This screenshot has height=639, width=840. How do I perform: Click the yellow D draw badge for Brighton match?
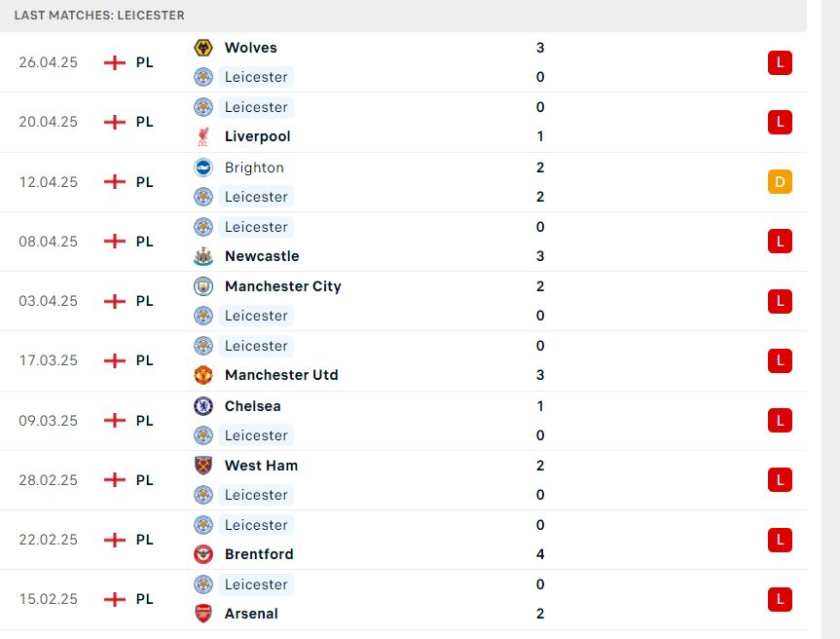pos(780,182)
